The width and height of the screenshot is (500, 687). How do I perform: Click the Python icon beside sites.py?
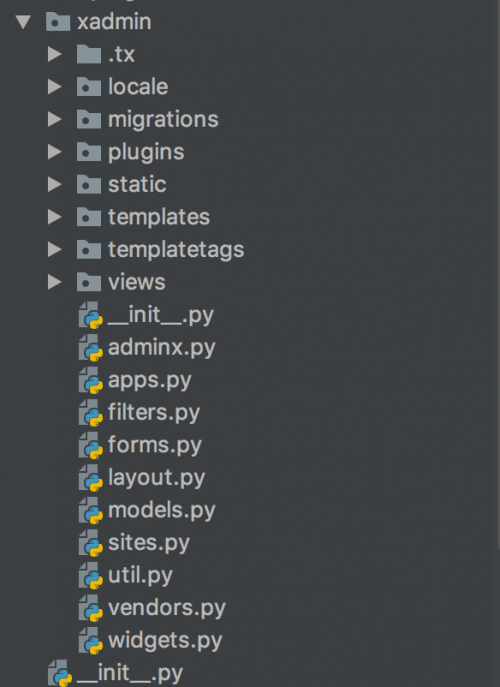(91, 543)
